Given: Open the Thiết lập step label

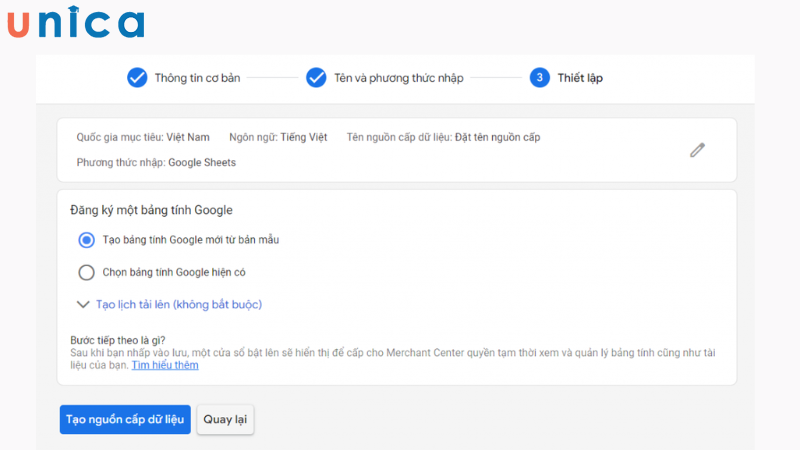Looking at the screenshot, I should tap(580, 78).
